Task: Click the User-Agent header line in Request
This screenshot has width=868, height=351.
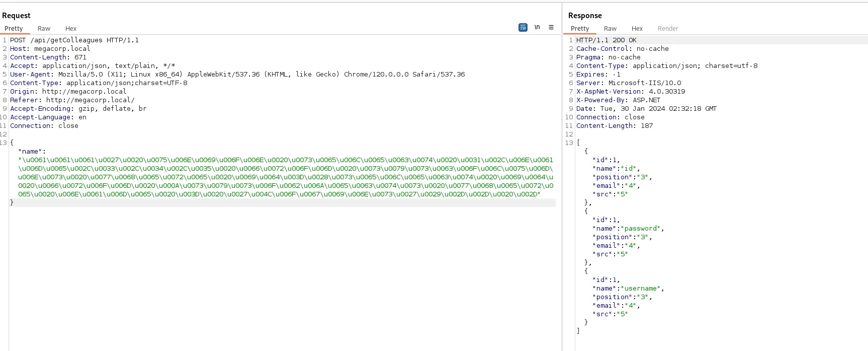Action: pyautogui.click(x=237, y=75)
